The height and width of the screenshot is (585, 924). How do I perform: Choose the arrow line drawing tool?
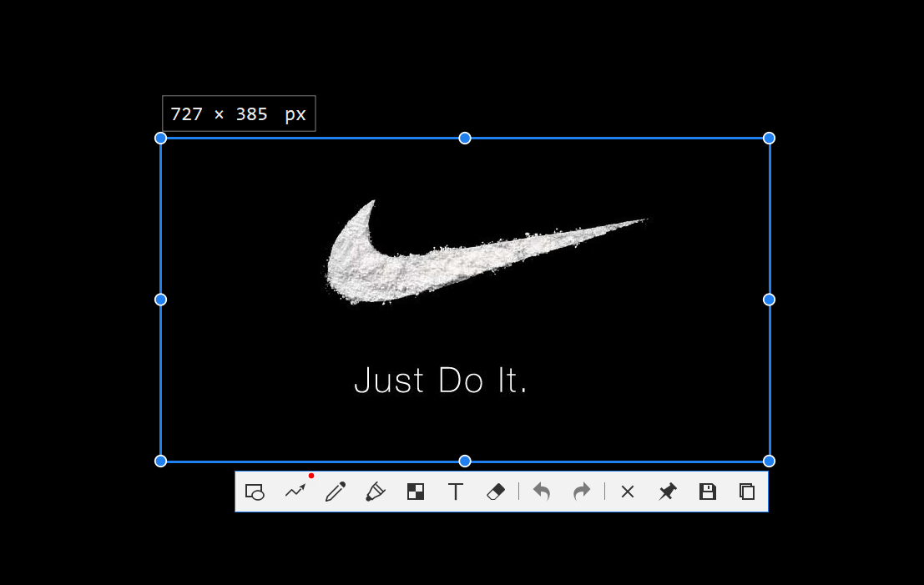(295, 492)
